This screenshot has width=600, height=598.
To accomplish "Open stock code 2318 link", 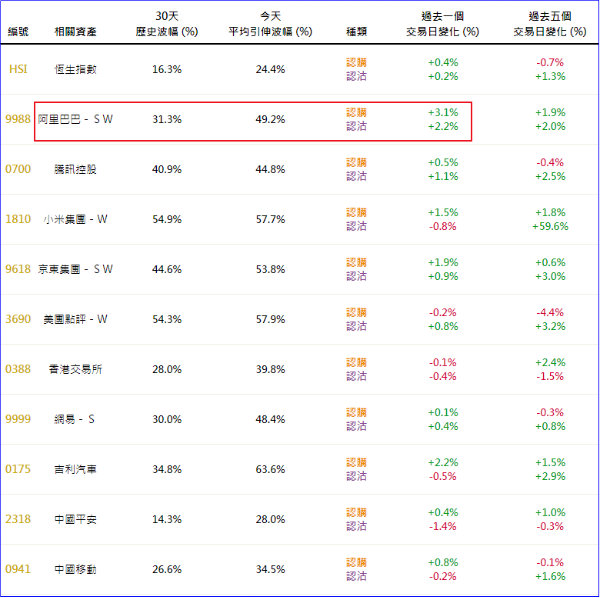I will [18, 519].
